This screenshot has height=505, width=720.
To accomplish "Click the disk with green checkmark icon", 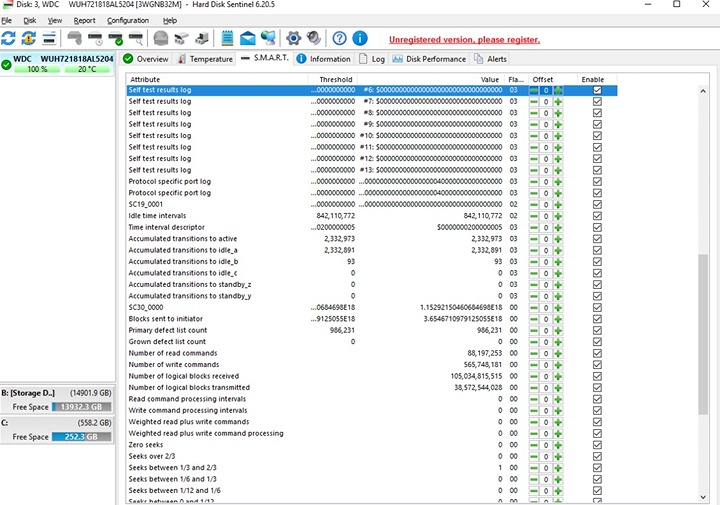I will coord(115,38).
